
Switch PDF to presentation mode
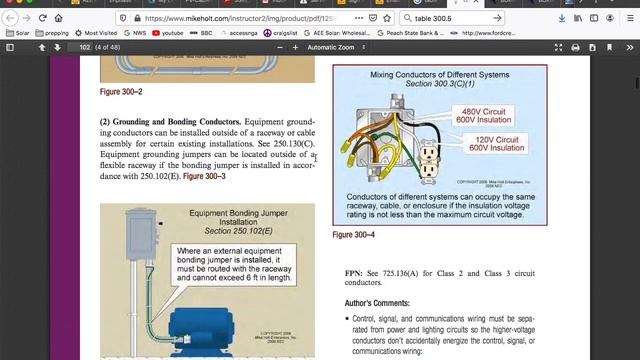(558, 48)
